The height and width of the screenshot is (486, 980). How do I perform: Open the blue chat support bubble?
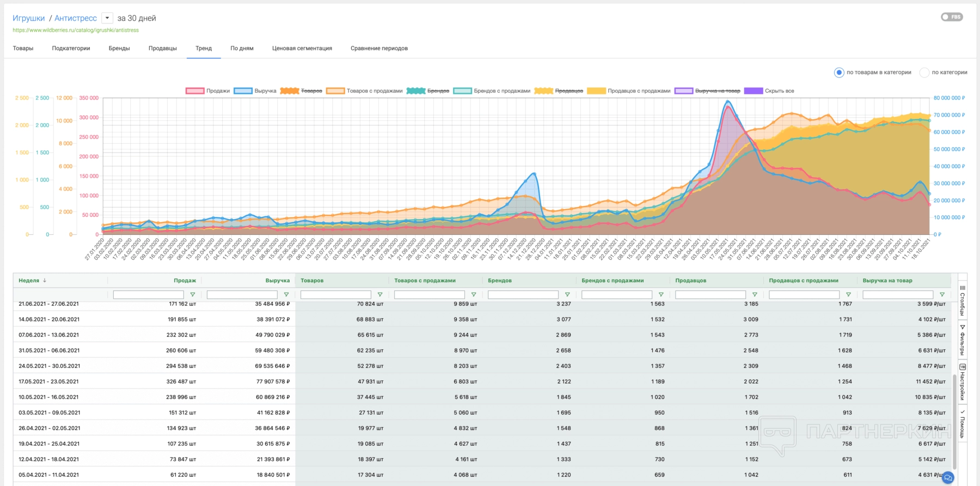coord(948,478)
